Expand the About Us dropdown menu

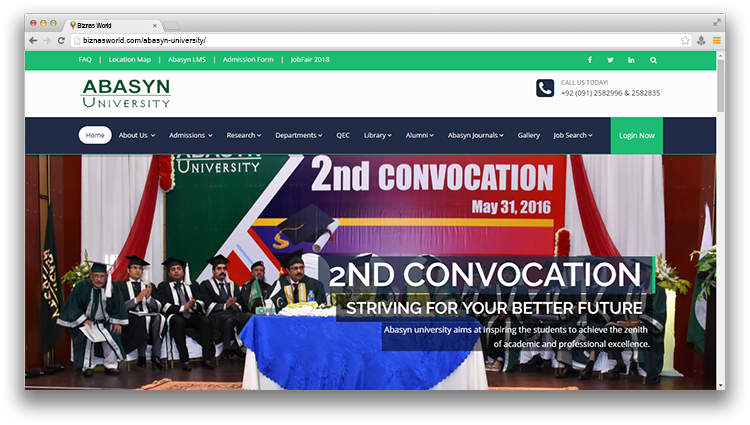137,135
